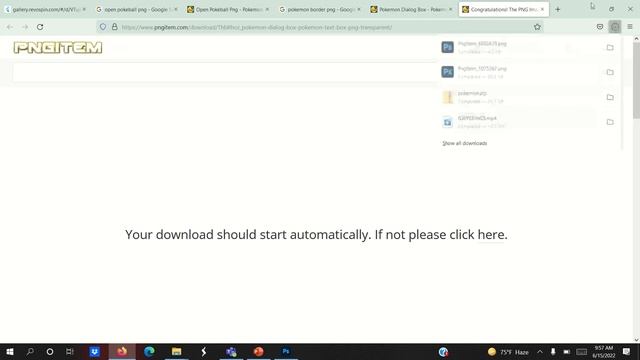Viewport: 640px width, 360px height.
Task: Open the Windows Start menu
Action: coord(10,351)
